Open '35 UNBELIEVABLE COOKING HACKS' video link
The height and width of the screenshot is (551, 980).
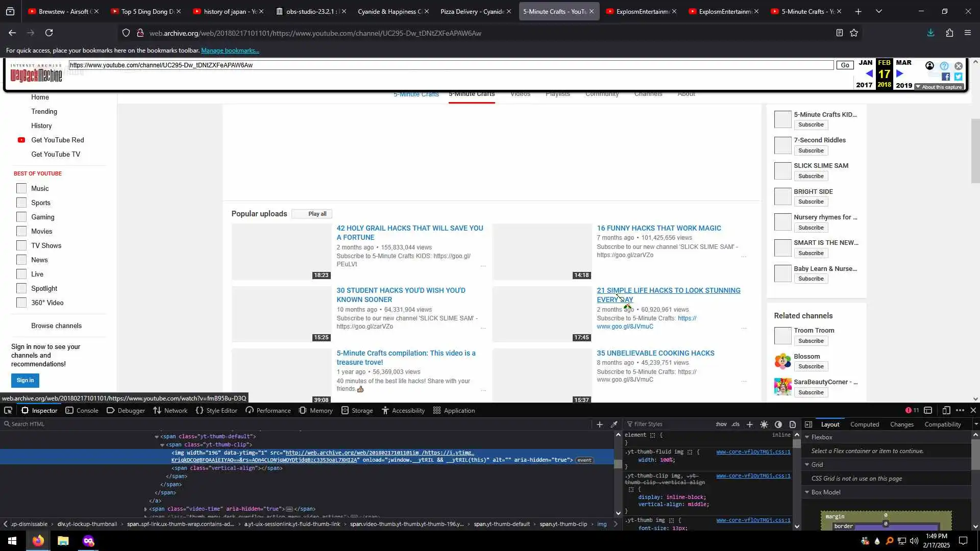tap(655, 353)
